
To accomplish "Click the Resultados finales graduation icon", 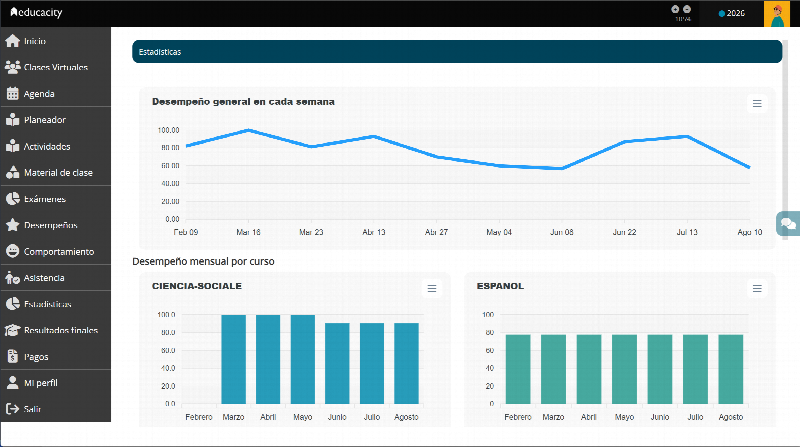I will click(x=12, y=330).
